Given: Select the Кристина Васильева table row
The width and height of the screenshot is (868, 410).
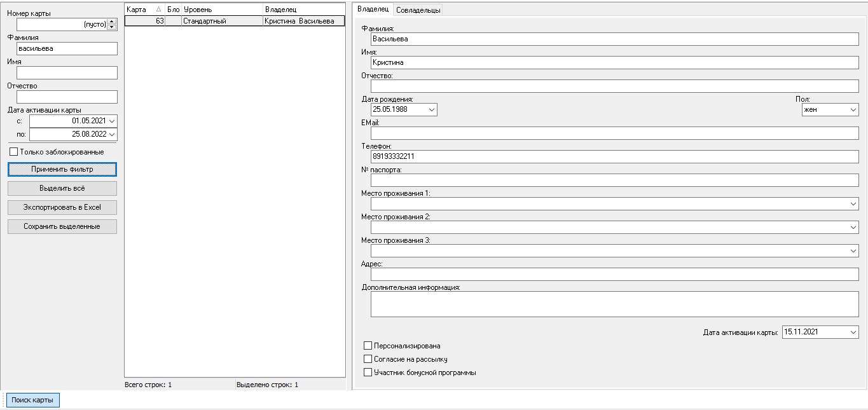Looking at the screenshot, I should (235, 21).
